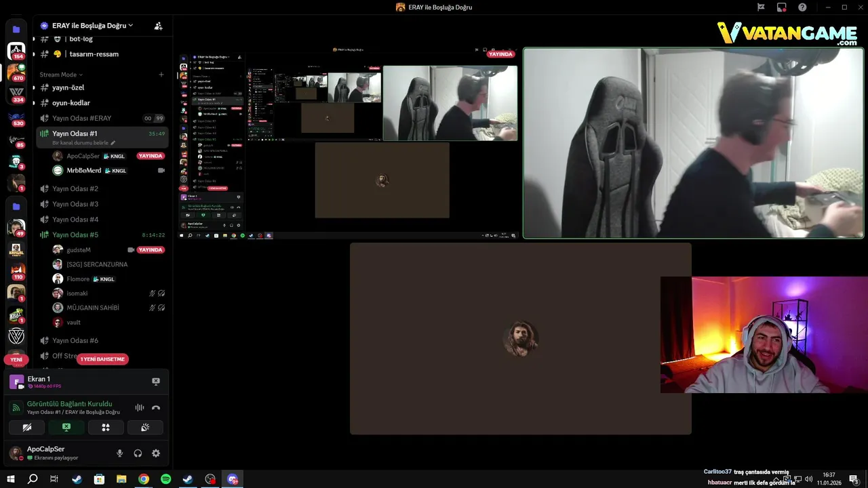Open the server with the 49 badge

(16, 227)
